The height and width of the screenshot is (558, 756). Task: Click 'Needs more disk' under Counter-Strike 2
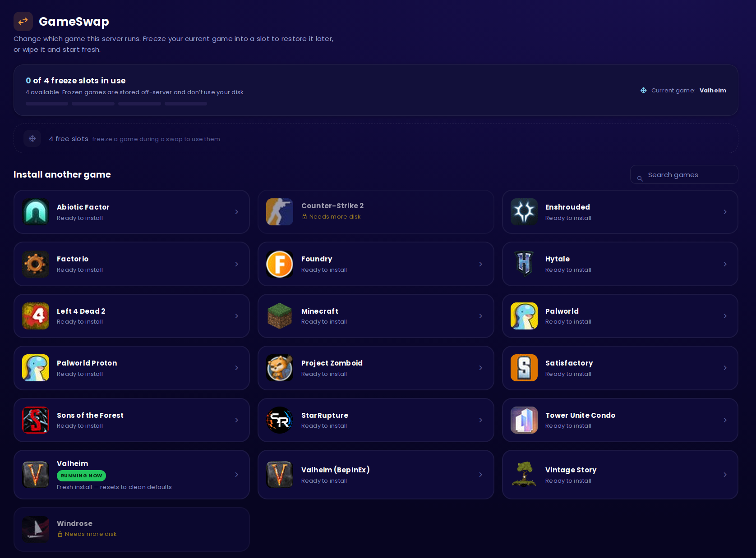[335, 217]
